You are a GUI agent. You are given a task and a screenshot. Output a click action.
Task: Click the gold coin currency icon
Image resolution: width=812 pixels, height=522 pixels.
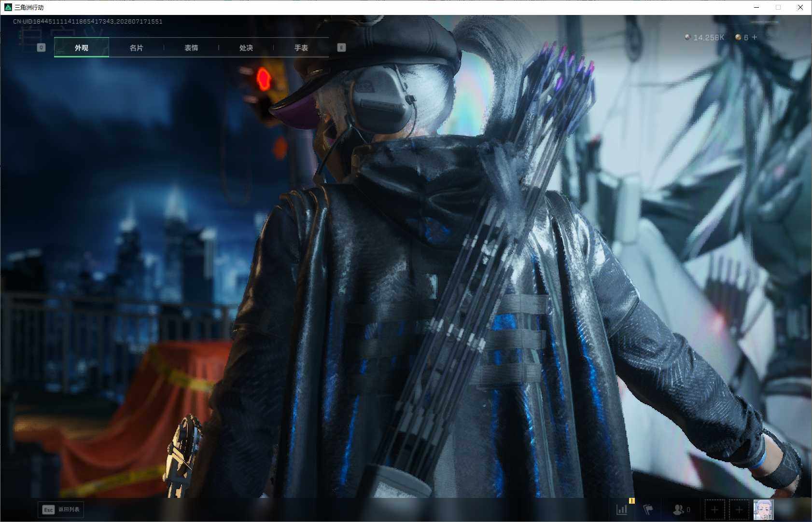738,37
